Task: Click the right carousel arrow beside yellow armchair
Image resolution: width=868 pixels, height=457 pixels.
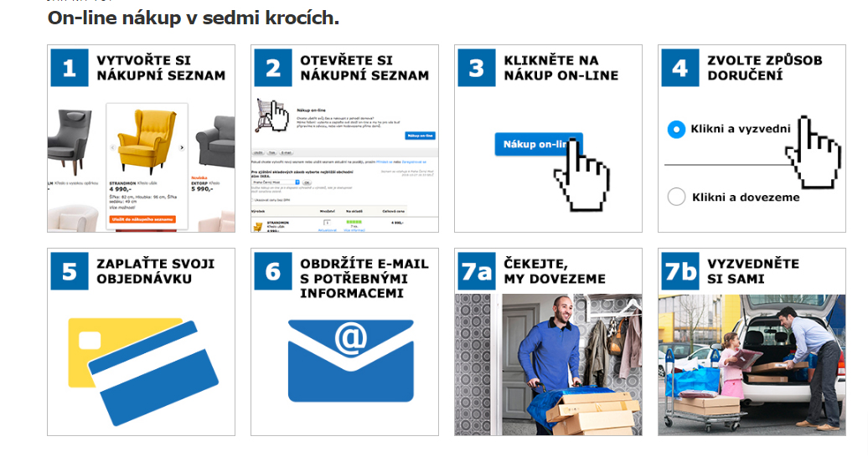Action: point(182,147)
